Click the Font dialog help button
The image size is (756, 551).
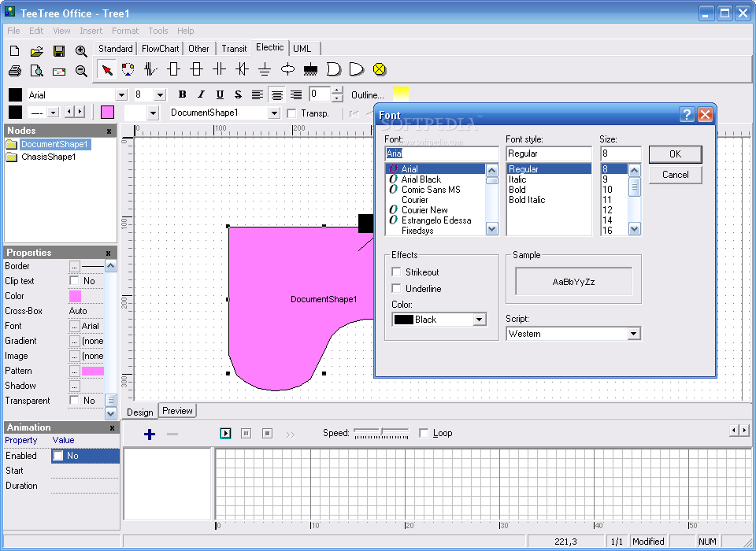point(687,115)
